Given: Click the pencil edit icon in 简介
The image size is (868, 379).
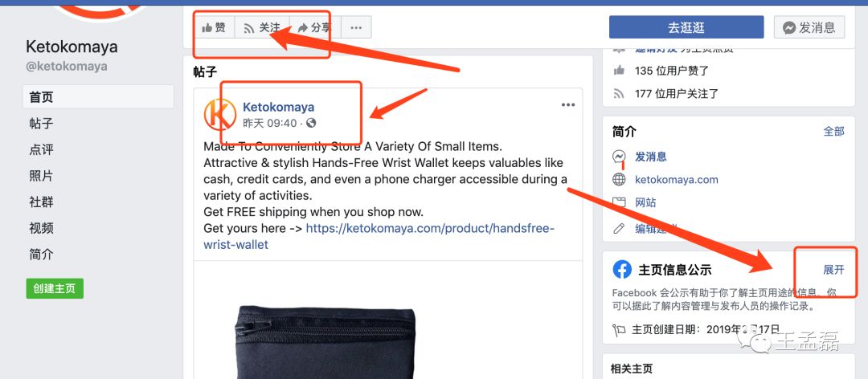Looking at the screenshot, I should point(619,228).
